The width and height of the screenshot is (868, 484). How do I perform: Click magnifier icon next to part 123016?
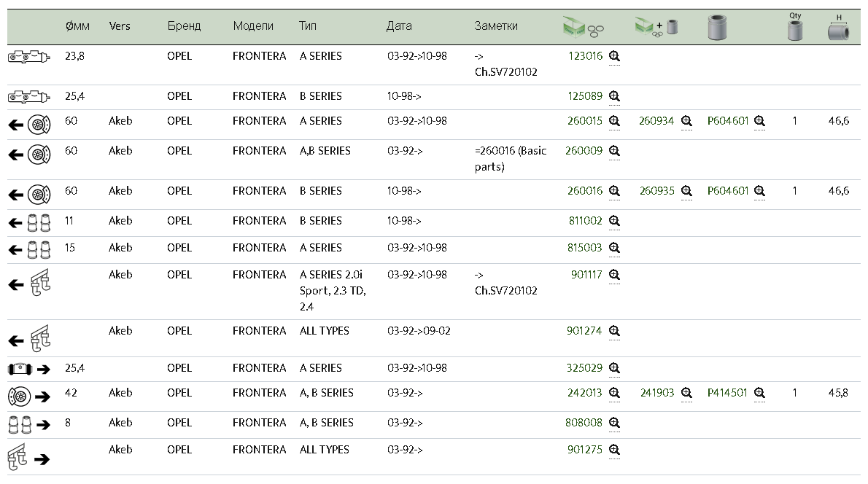[614, 56]
